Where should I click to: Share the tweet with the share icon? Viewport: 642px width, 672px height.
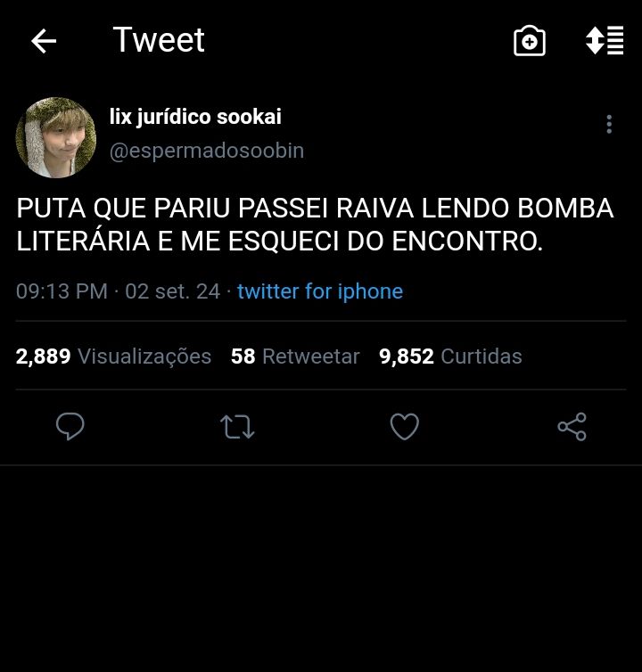pos(572,426)
